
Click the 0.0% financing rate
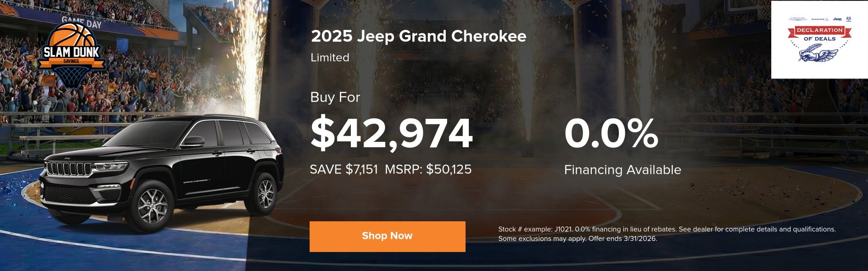[x=611, y=134]
